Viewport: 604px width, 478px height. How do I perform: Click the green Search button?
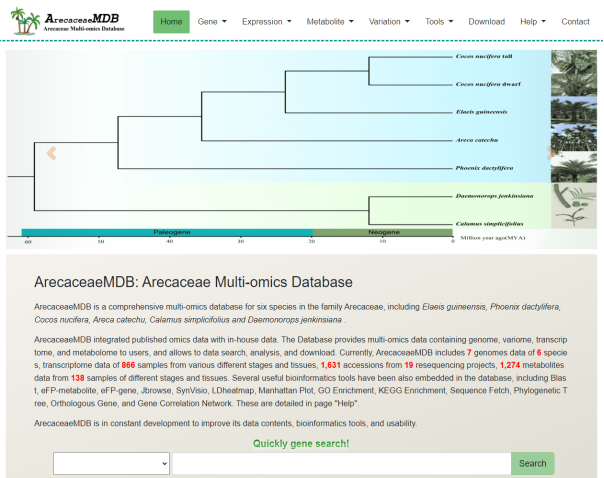(533, 463)
